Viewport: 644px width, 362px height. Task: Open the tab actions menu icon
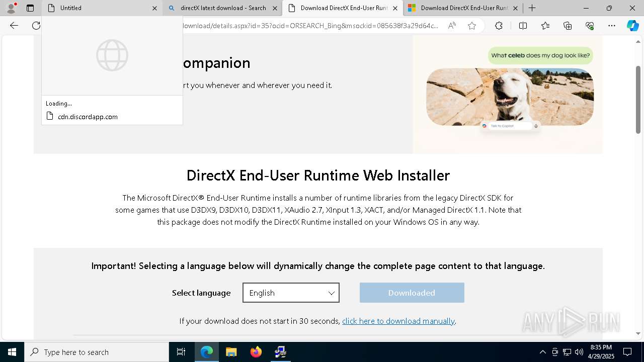pyautogui.click(x=30, y=8)
